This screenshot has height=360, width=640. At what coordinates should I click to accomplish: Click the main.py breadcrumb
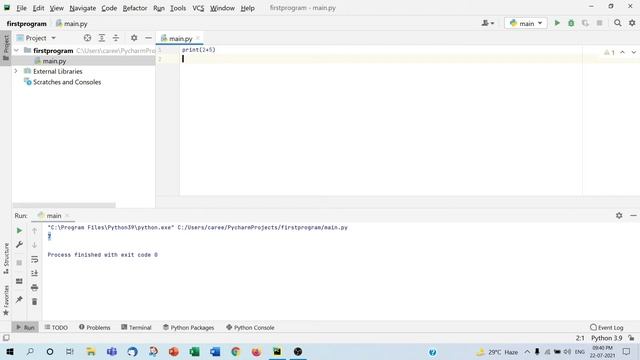(72, 24)
